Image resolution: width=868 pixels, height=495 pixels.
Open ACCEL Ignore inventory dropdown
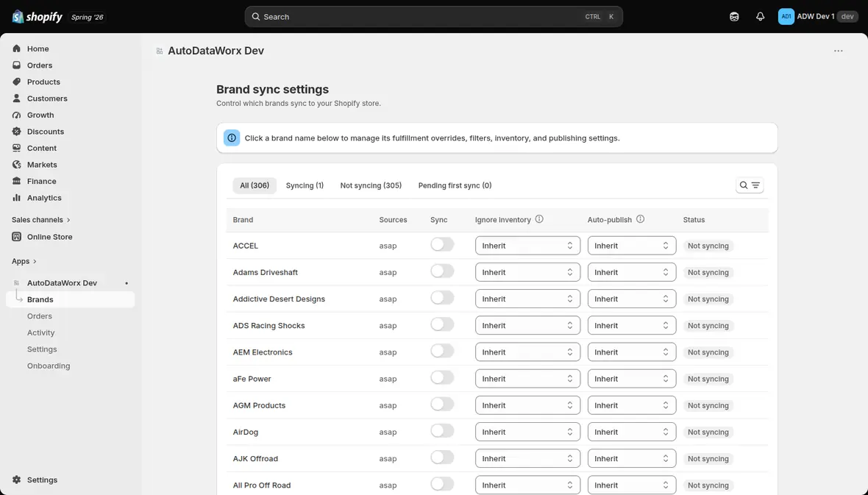click(x=527, y=246)
